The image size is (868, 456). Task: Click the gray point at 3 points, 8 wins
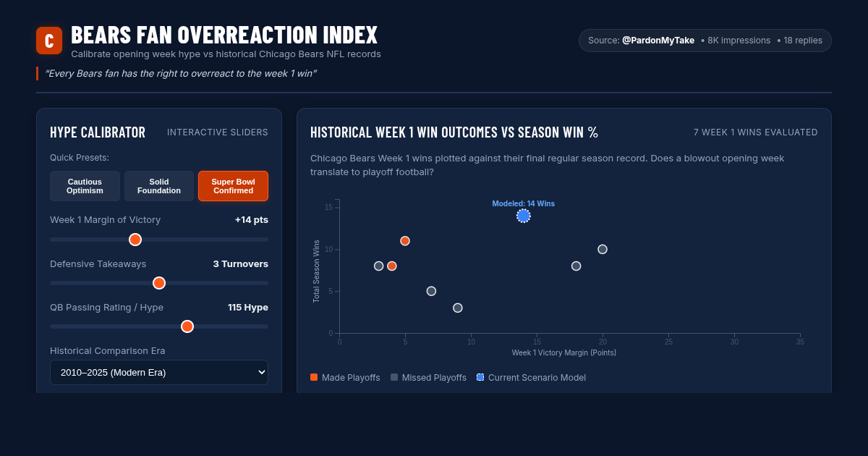[x=378, y=266]
